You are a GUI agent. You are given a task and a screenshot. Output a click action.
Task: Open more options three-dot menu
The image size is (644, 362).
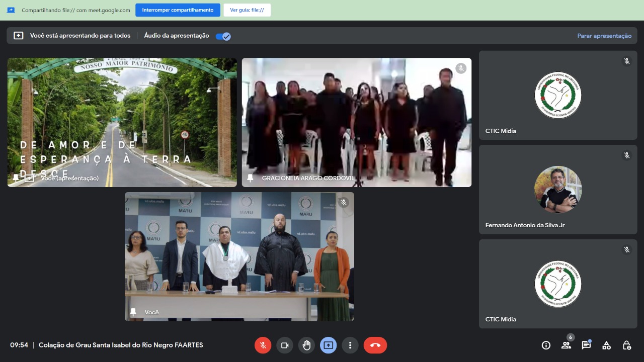pyautogui.click(x=350, y=345)
